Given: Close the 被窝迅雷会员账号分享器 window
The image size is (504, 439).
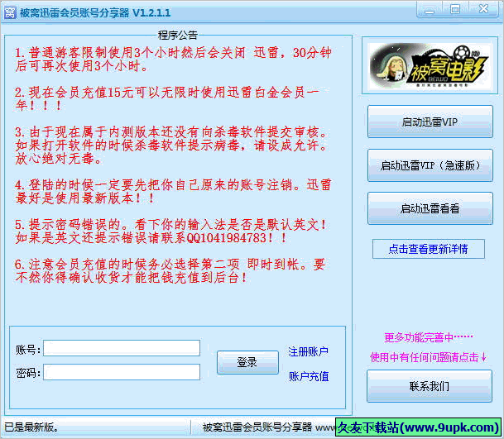Looking at the screenshot, I should (x=483, y=10).
